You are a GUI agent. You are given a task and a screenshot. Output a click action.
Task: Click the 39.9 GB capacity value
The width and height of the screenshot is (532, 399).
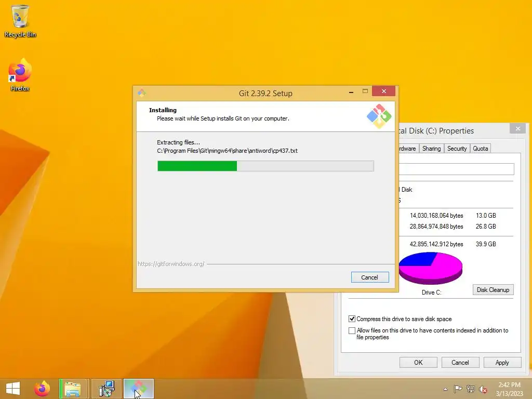pos(486,244)
